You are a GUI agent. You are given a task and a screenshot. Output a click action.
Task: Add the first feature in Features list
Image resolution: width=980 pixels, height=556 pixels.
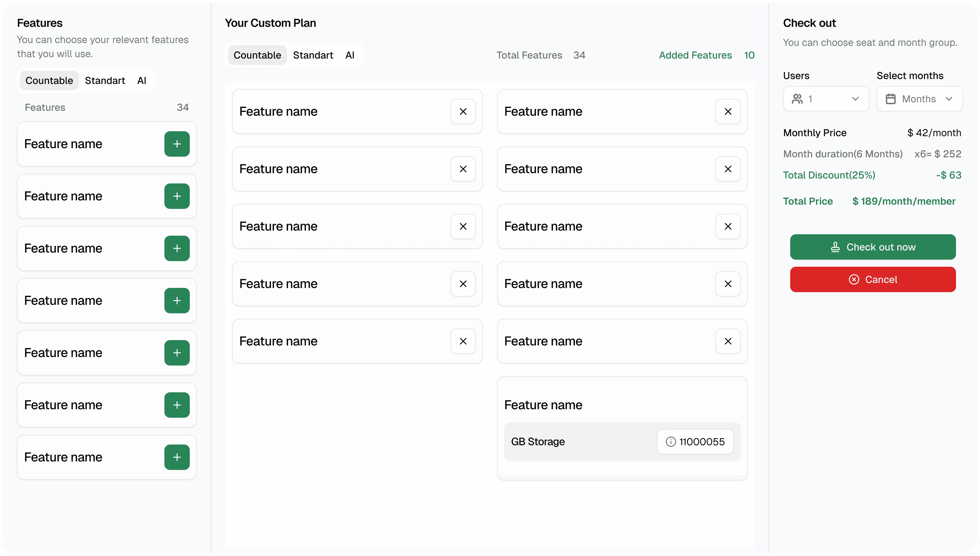click(x=177, y=144)
